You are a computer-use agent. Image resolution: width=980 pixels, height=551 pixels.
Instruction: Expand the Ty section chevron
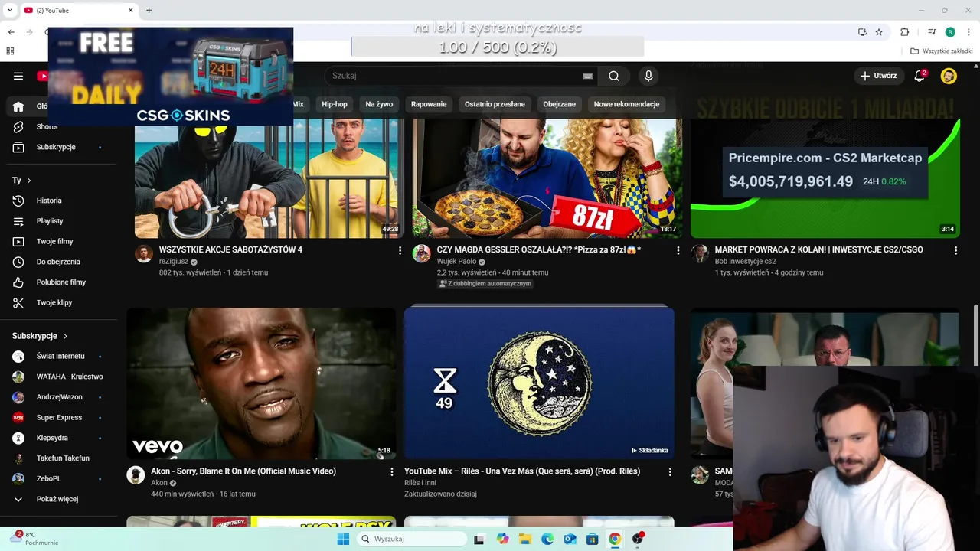click(x=29, y=181)
